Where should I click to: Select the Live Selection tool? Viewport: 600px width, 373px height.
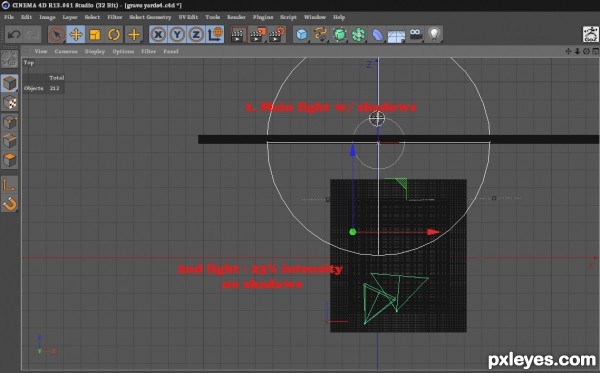(57, 35)
